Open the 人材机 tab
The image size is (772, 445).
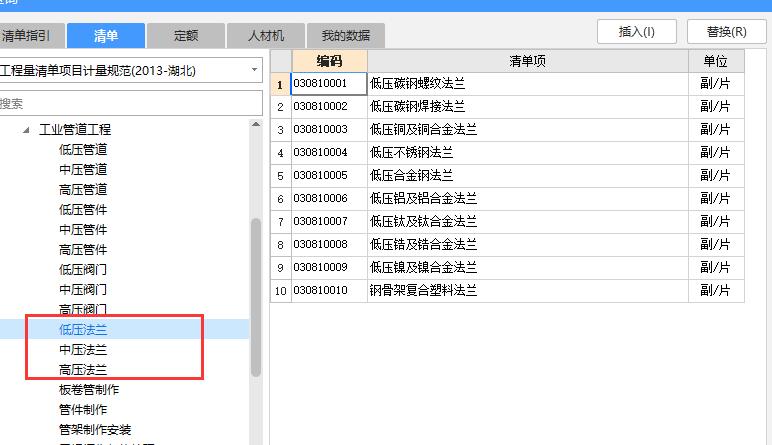pyautogui.click(x=266, y=35)
